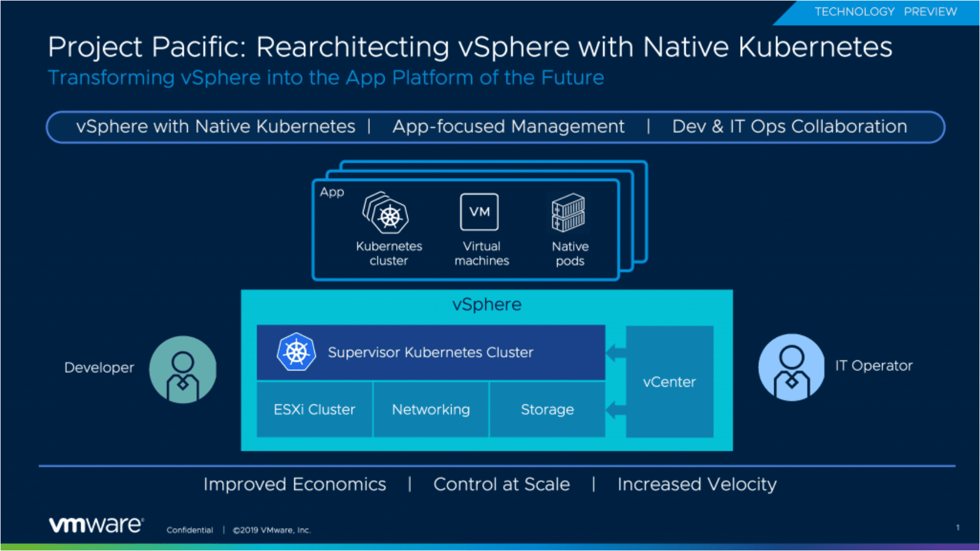Select the ESXi Cluster block

315,410
